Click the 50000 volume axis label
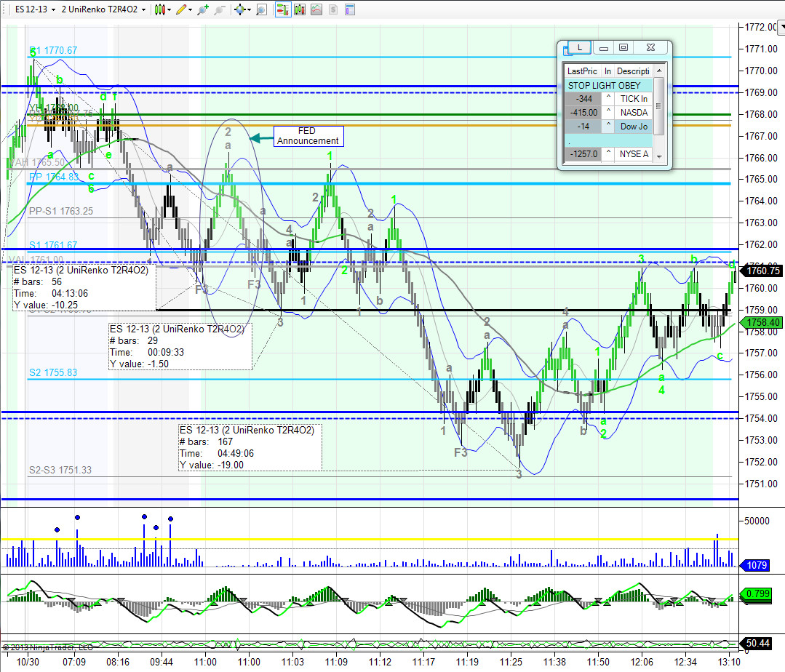Viewport: 785px width, 672px height. point(757,521)
